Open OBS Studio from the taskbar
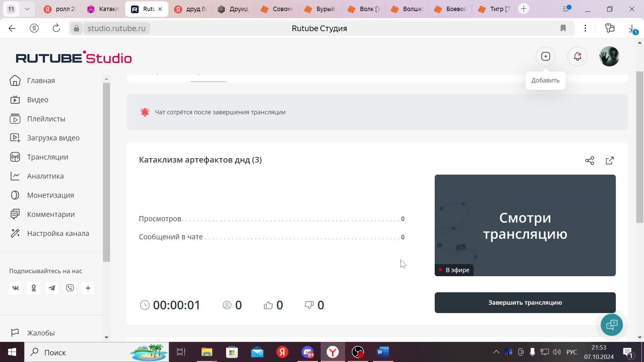 358,352
